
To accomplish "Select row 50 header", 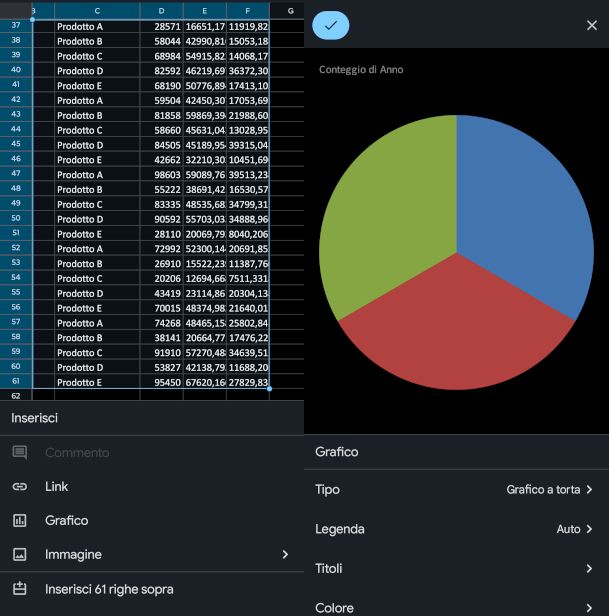I will (16, 218).
